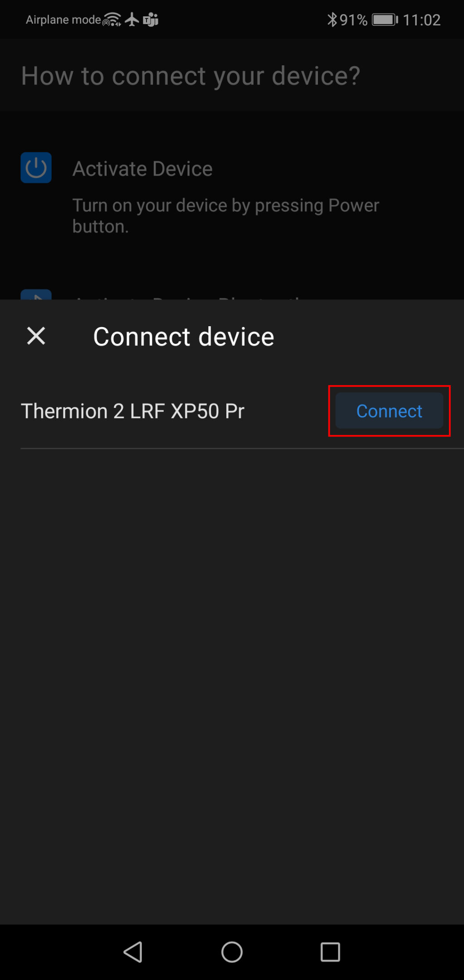Screen dimensions: 464x980
Task: Tap the Android home circle icon
Action: tap(232, 951)
